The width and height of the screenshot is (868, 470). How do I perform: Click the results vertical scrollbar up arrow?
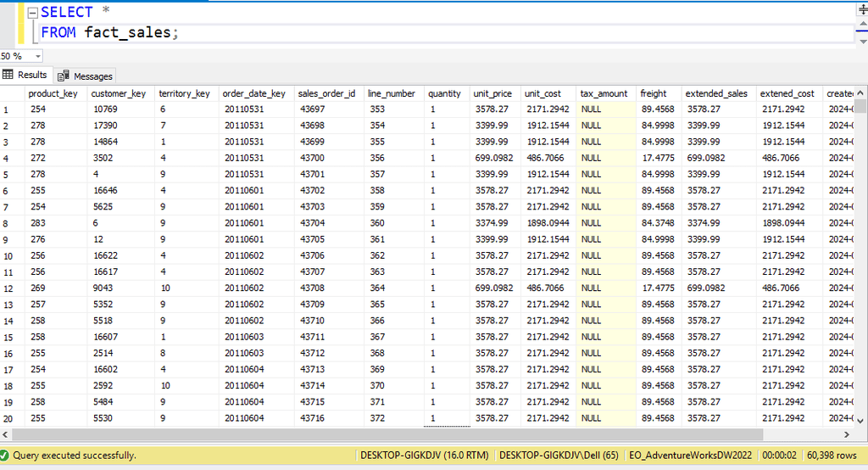[860, 93]
